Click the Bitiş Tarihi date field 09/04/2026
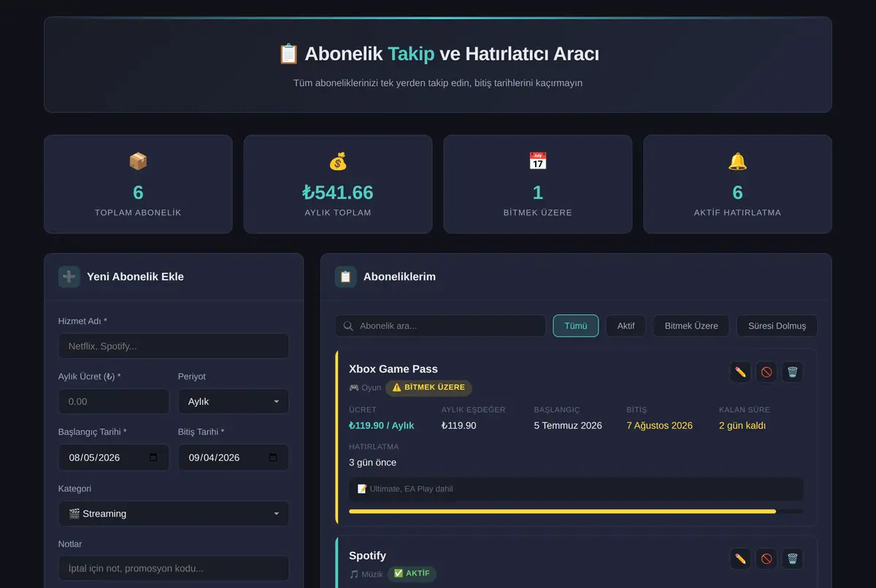The width and height of the screenshot is (876, 588). pos(234,457)
